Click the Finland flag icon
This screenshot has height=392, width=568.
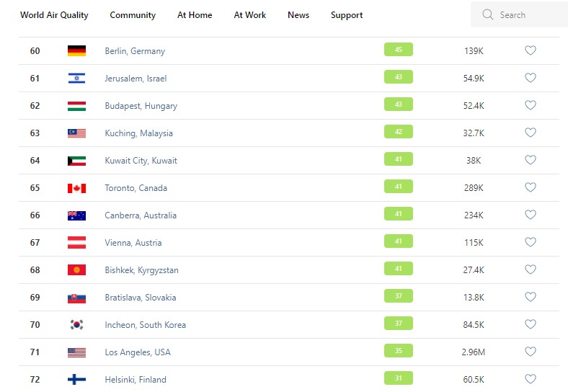pos(76,380)
